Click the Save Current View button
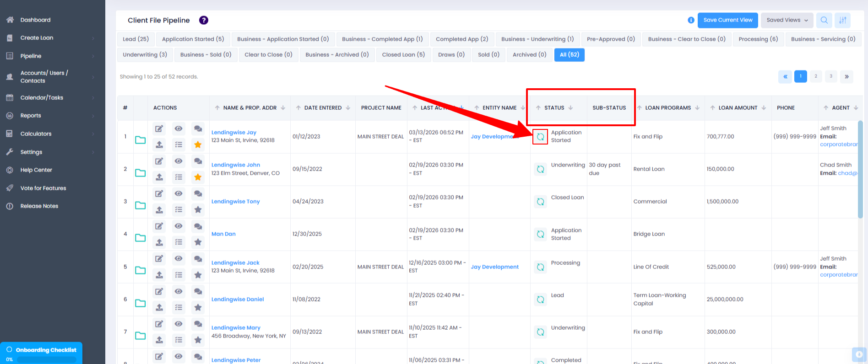The image size is (868, 364). (727, 20)
